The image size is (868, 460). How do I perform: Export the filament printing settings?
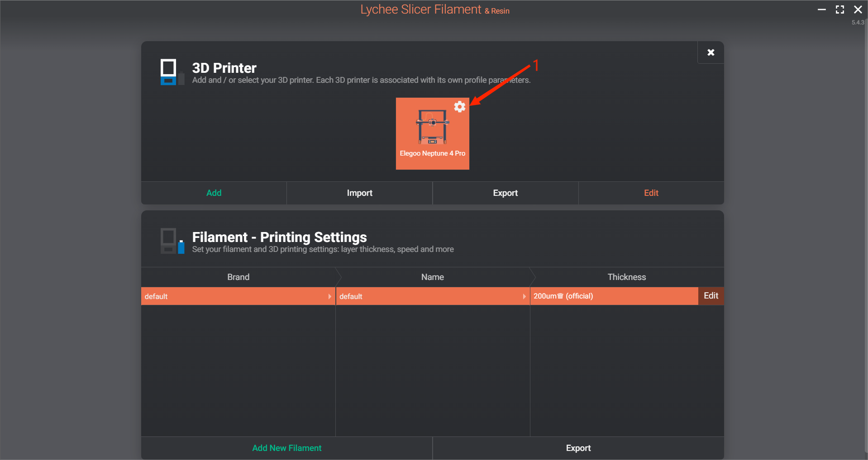pos(578,448)
